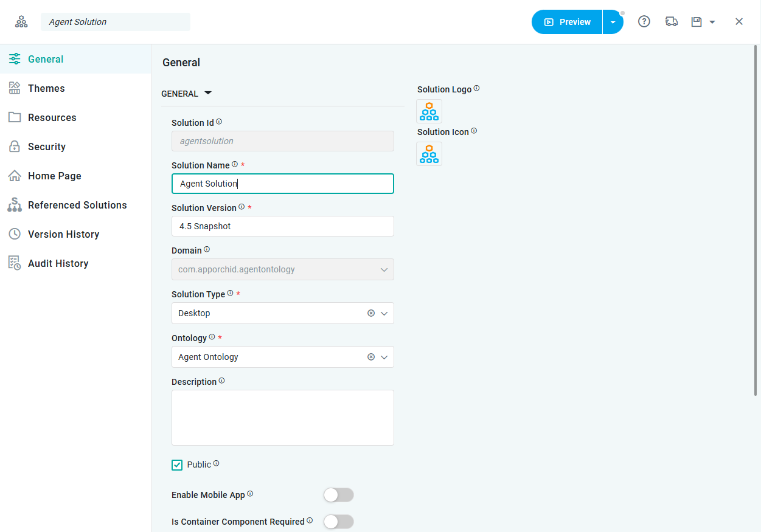
Task: Open the Solution Type dropdown
Action: point(384,313)
